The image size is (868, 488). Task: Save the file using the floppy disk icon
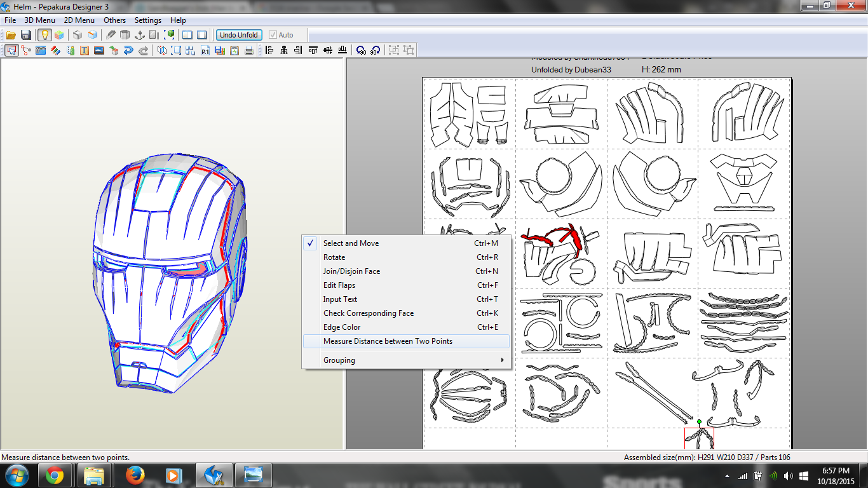click(x=26, y=35)
